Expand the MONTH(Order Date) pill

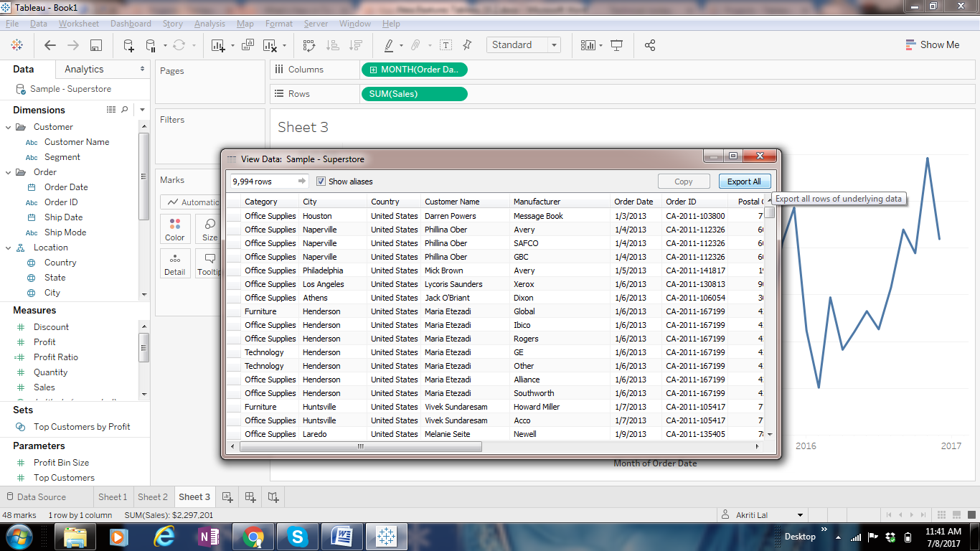pos(373,70)
